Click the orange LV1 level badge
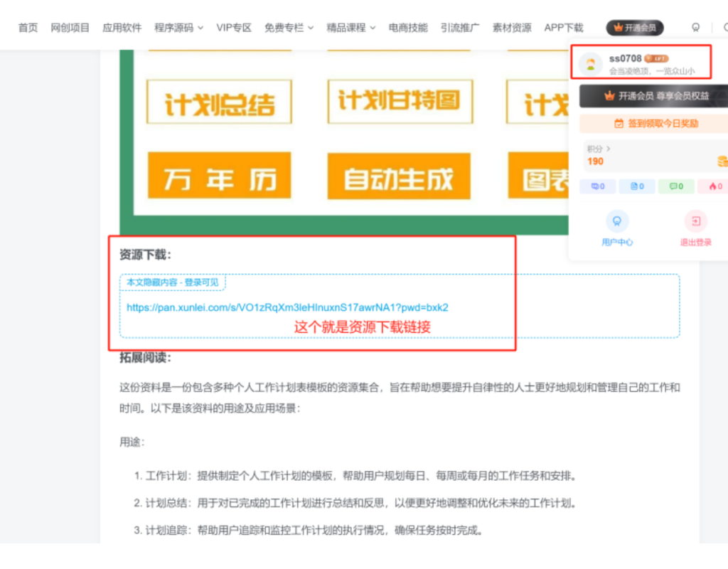The width and height of the screenshot is (728, 569). coord(657,59)
